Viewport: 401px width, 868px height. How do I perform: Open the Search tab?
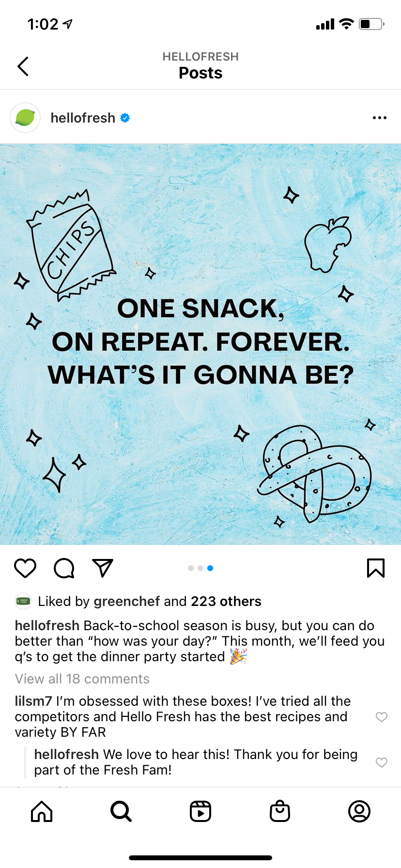point(121,811)
